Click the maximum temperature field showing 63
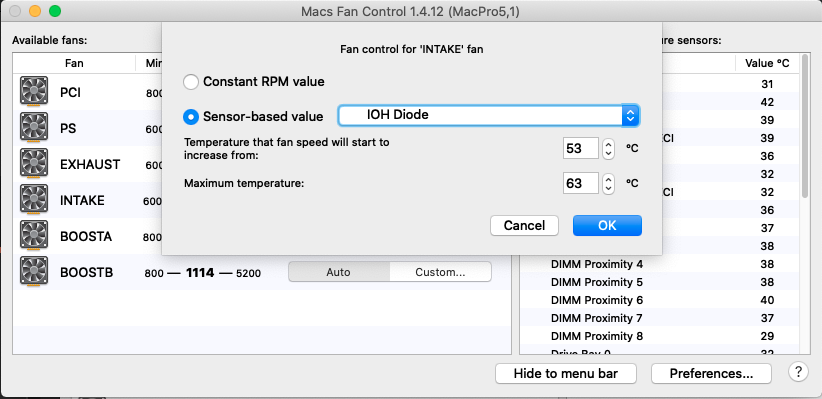Image resolution: width=822 pixels, height=399 pixels. (580, 184)
